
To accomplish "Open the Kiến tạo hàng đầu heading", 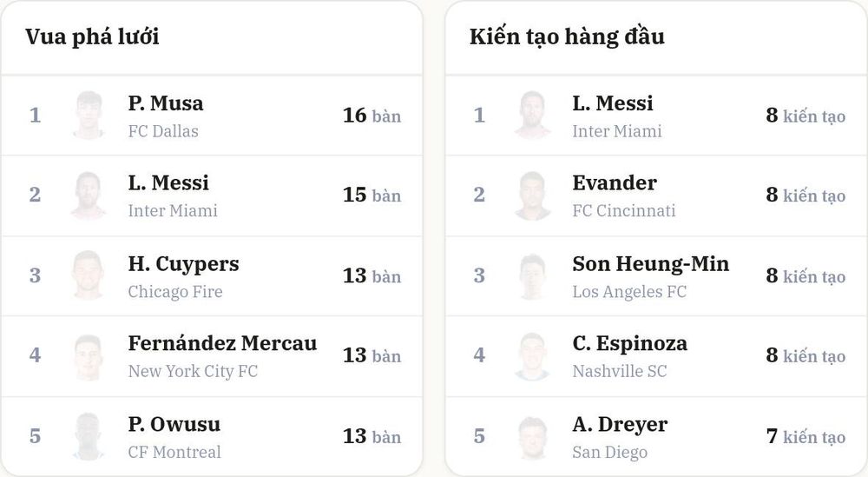I will click(x=567, y=36).
